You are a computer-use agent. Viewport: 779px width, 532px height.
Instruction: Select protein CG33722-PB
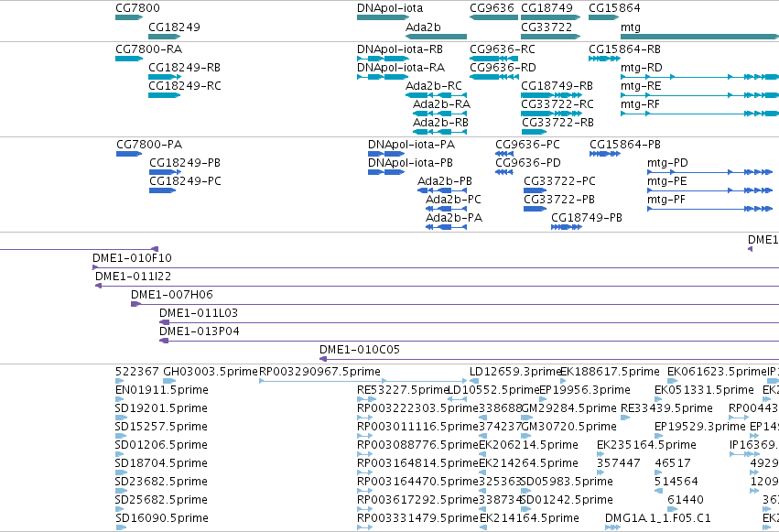click(559, 200)
